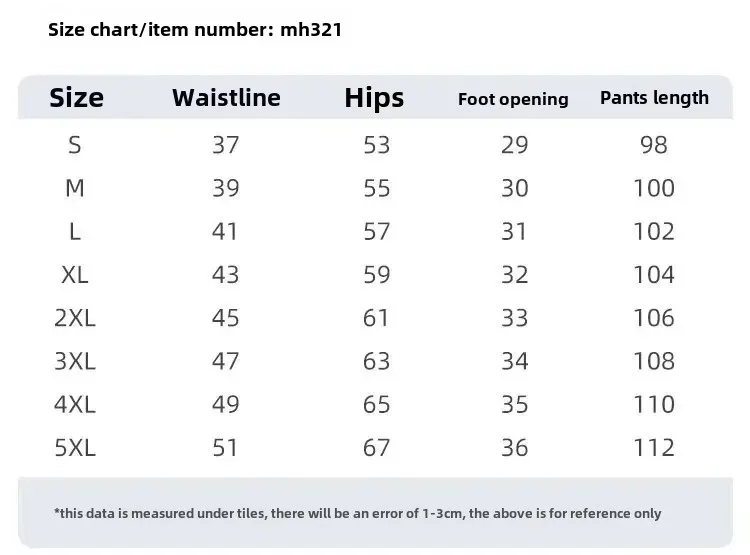Click the measurement error disclaimer note
This screenshot has width=750, height=555.
point(358,513)
